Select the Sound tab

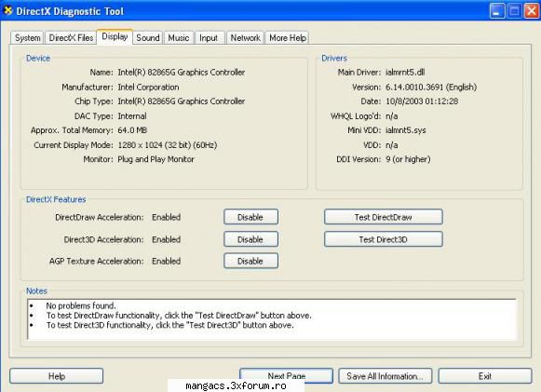pos(148,37)
